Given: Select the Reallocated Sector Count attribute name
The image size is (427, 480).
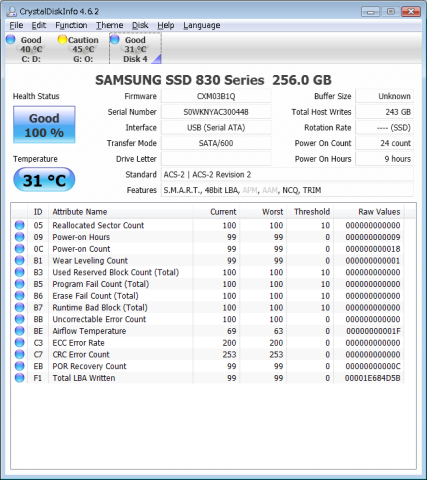Looking at the screenshot, I should click(x=98, y=225).
